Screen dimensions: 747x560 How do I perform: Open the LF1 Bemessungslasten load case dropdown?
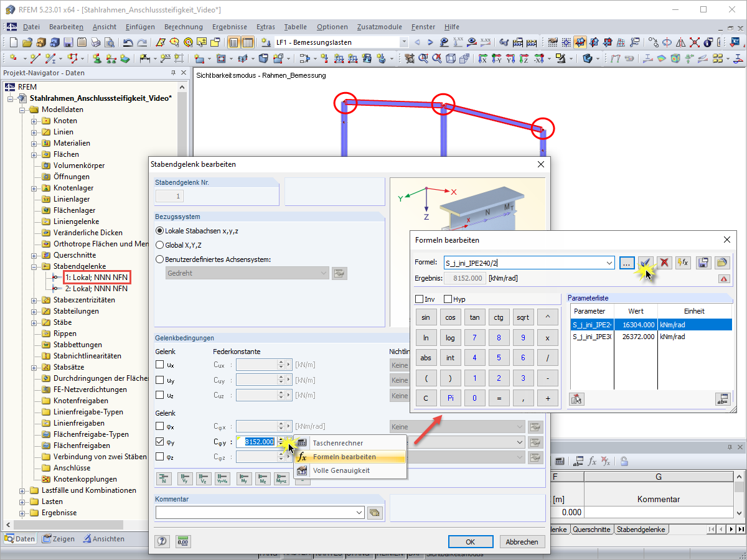(404, 42)
